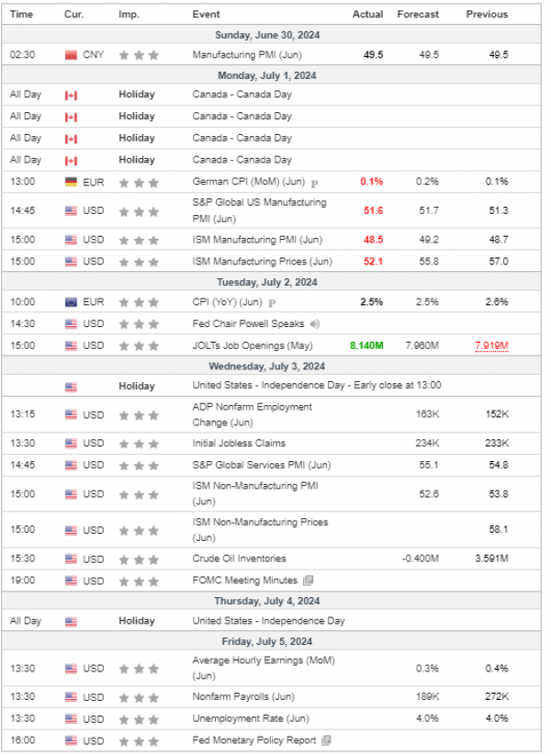Click the US flag in the ISM Manufacturing Prices row
The image size is (551, 756).
pyautogui.click(x=71, y=262)
